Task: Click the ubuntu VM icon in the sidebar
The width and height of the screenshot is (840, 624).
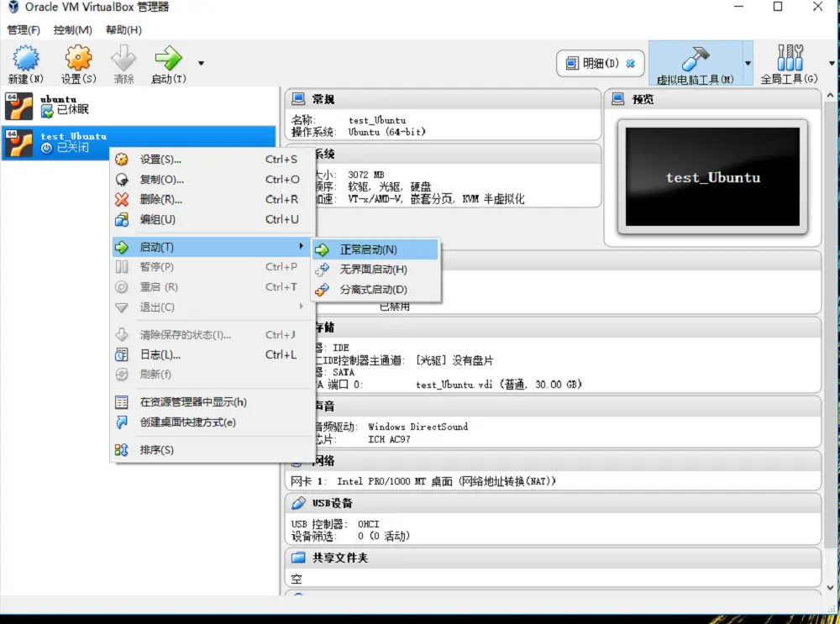Action: pos(18,104)
